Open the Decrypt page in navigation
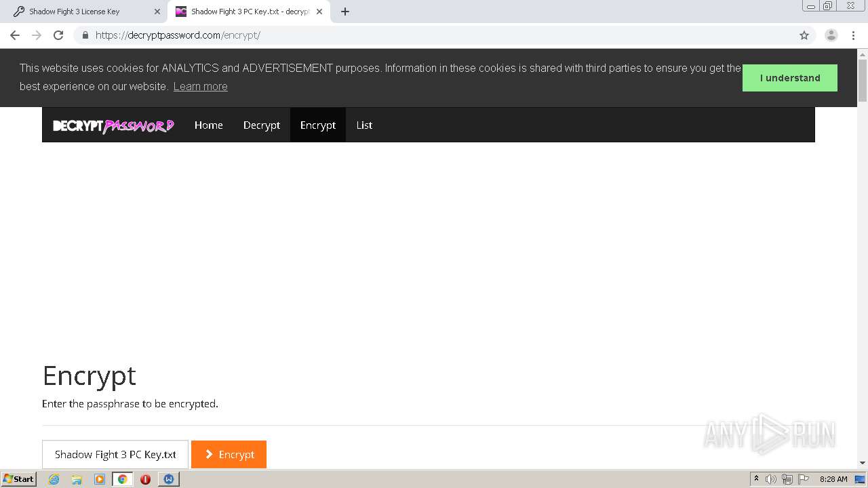This screenshot has width=868, height=488. point(262,125)
